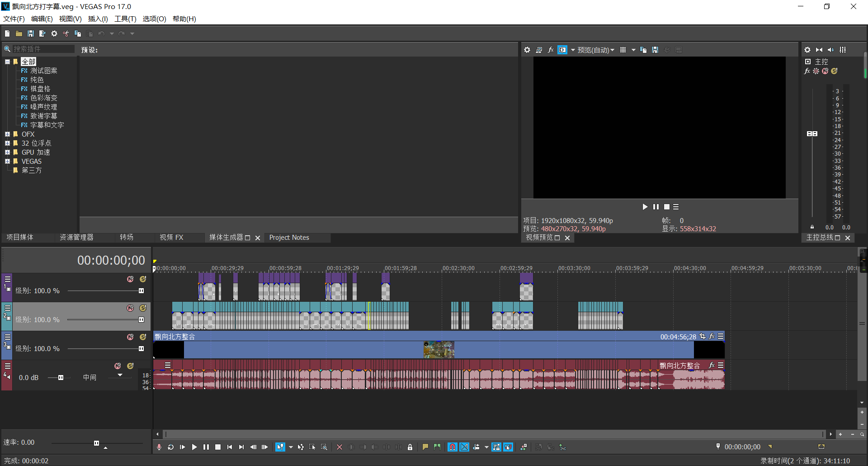Open Video Output FX in preview toolbar
The image size is (868, 466).
551,50
